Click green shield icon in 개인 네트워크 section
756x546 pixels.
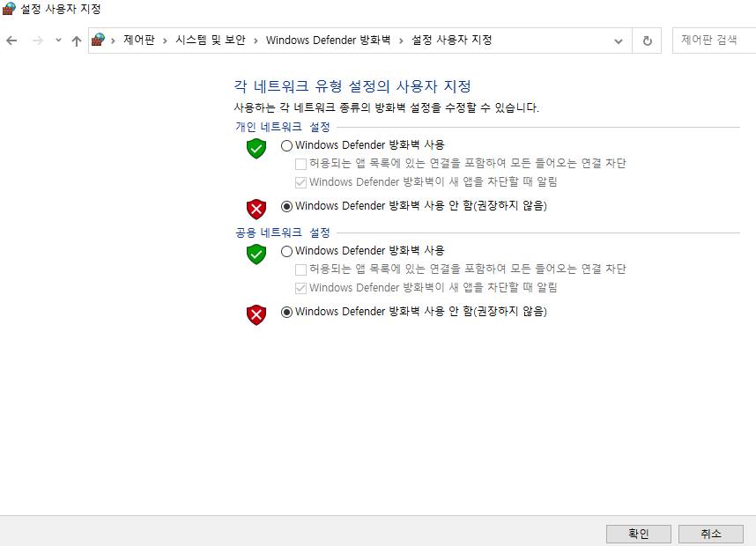256,149
